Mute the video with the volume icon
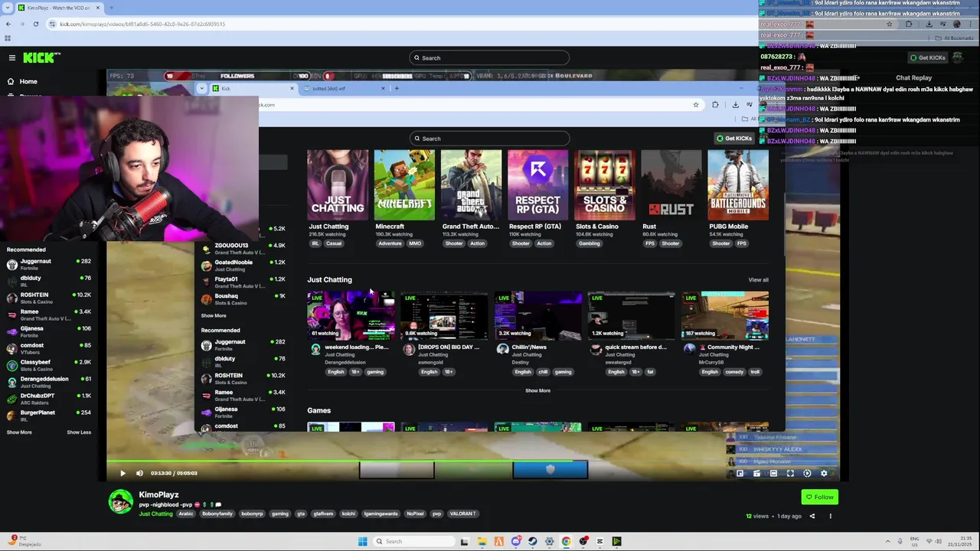The width and height of the screenshot is (980, 551). point(139,473)
